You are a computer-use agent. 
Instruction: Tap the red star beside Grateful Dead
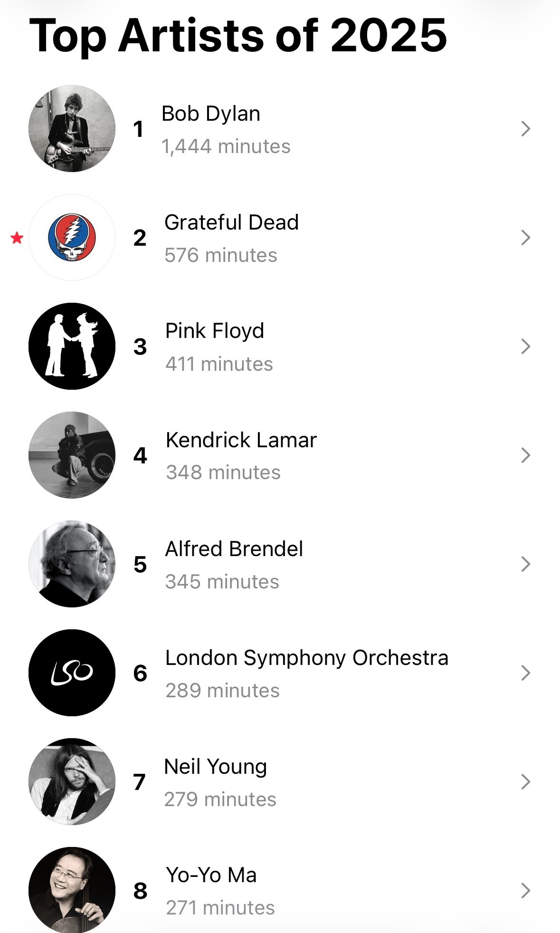[x=17, y=238]
